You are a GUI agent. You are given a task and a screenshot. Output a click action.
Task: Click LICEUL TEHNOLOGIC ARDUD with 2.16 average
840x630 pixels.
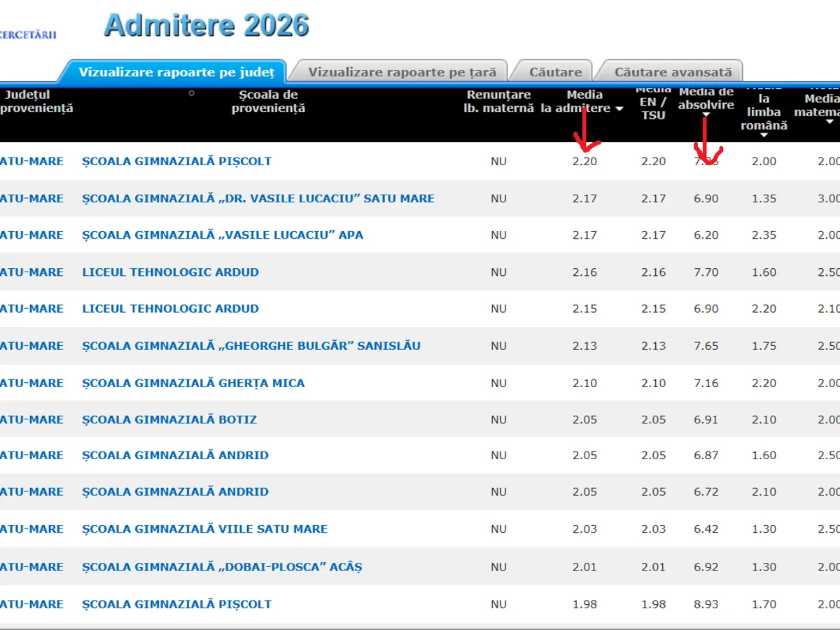[x=170, y=272]
